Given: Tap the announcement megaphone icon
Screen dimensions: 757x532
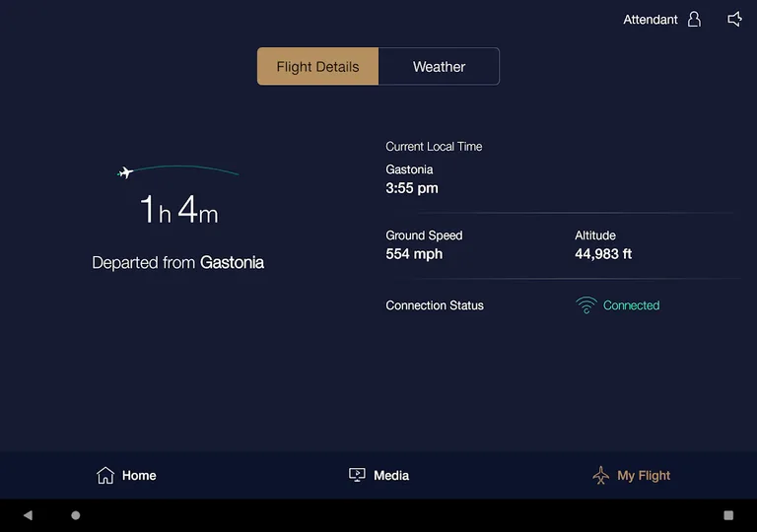Looking at the screenshot, I should tap(734, 20).
